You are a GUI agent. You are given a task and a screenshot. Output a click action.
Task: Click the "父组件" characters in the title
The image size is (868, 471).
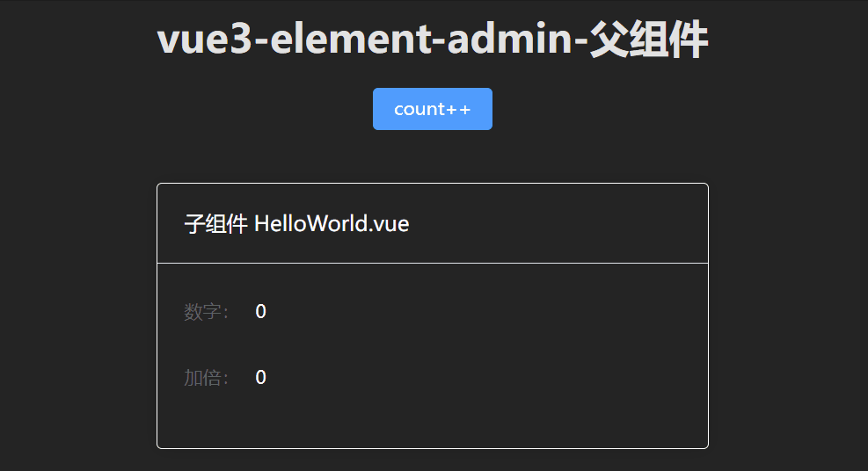click(x=648, y=40)
